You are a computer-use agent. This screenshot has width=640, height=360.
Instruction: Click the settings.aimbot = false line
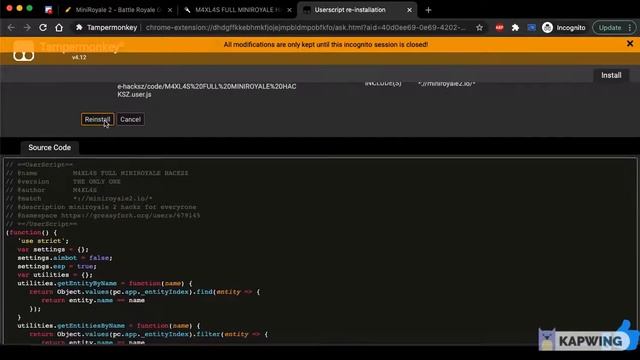click(64, 258)
